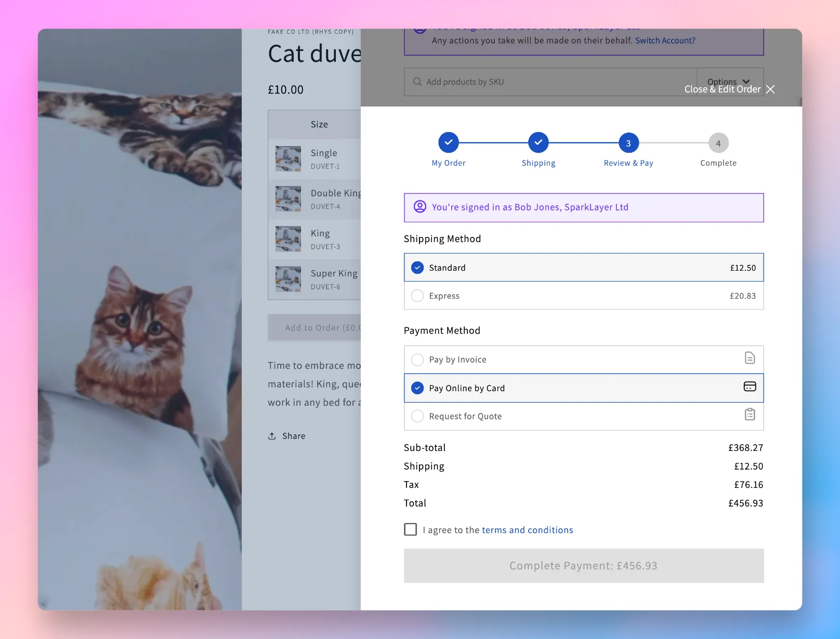This screenshot has width=840, height=639.
Task: Click the Switch Account? link
Action: click(665, 41)
